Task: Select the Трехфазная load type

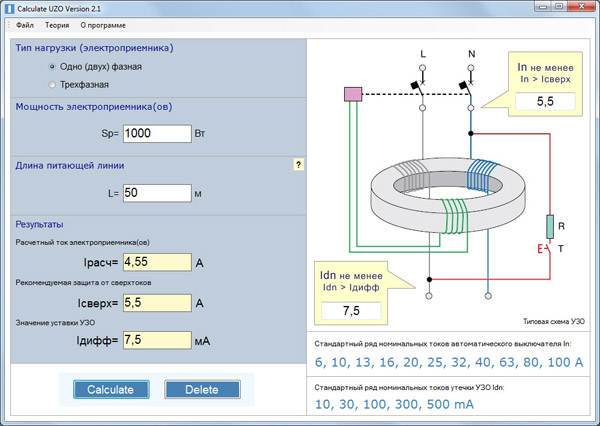Action: click(x=51, y=85)
